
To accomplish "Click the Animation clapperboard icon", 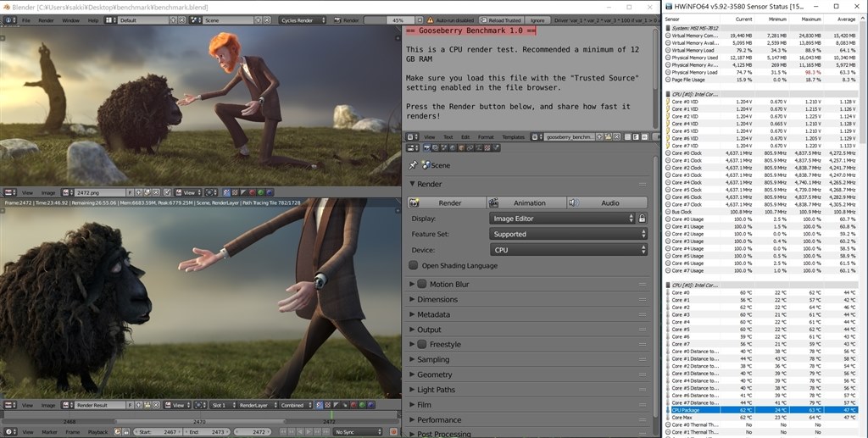I will [x=493, y=203].
